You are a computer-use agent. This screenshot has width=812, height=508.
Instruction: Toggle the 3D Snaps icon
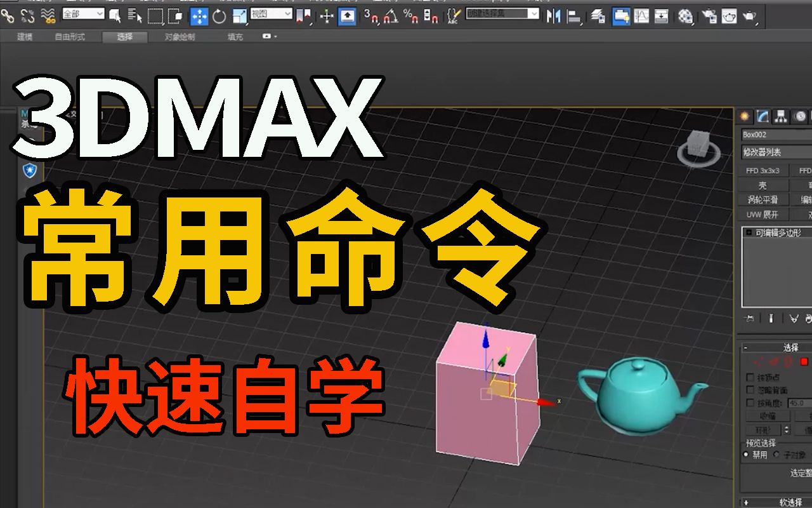click(x=371, y=16)
